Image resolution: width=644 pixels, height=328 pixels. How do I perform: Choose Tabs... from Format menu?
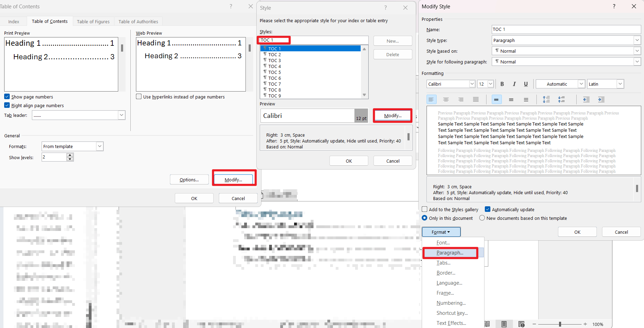pos(444,263)
